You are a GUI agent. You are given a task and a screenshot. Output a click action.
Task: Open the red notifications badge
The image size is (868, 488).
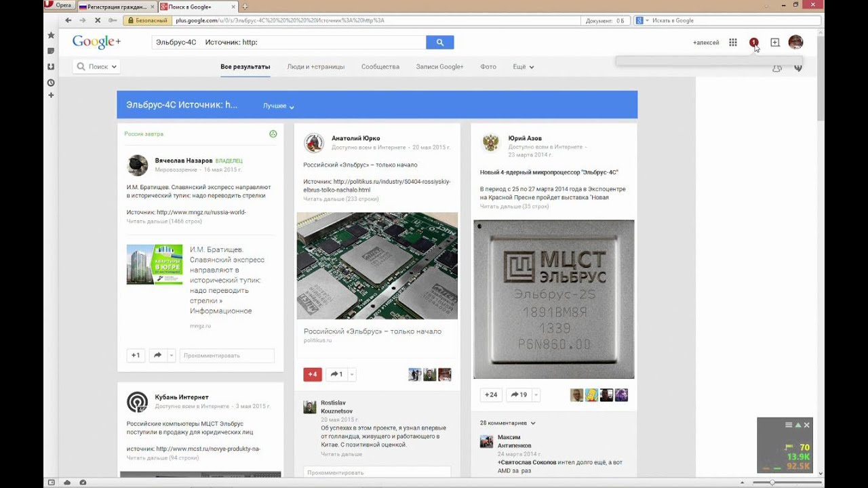tap(753, 42)
